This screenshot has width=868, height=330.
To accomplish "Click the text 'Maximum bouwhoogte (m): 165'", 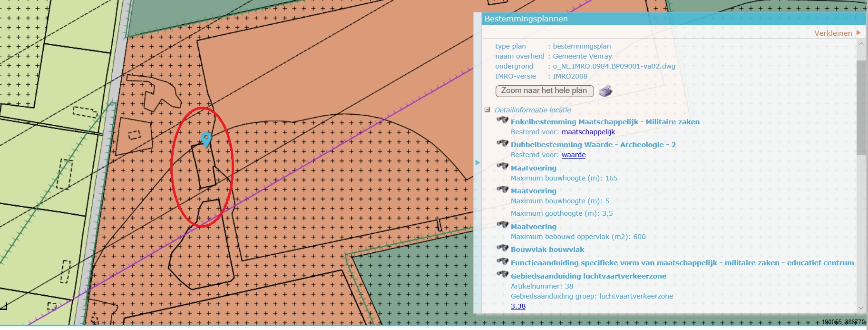I will (x=564, y=178).
